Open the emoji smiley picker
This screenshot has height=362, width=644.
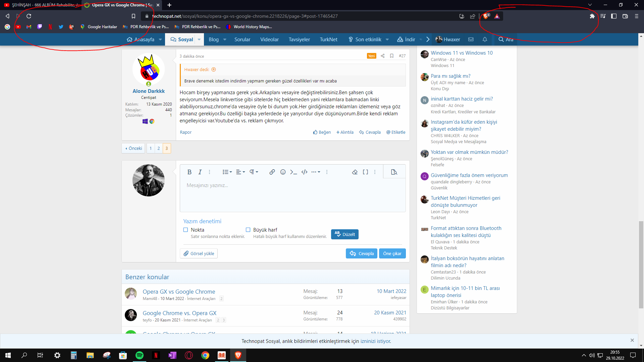(283, 172)
